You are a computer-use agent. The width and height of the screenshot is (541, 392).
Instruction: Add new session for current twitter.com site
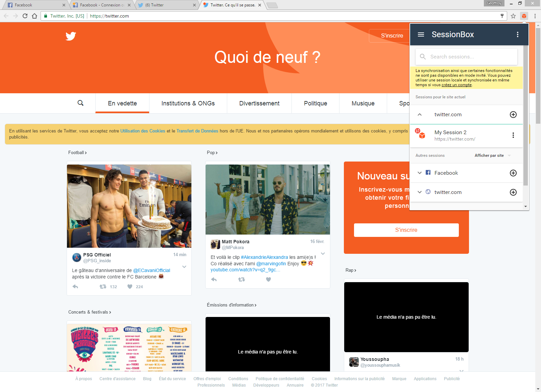pyautogui.click(x=513, y=115)
